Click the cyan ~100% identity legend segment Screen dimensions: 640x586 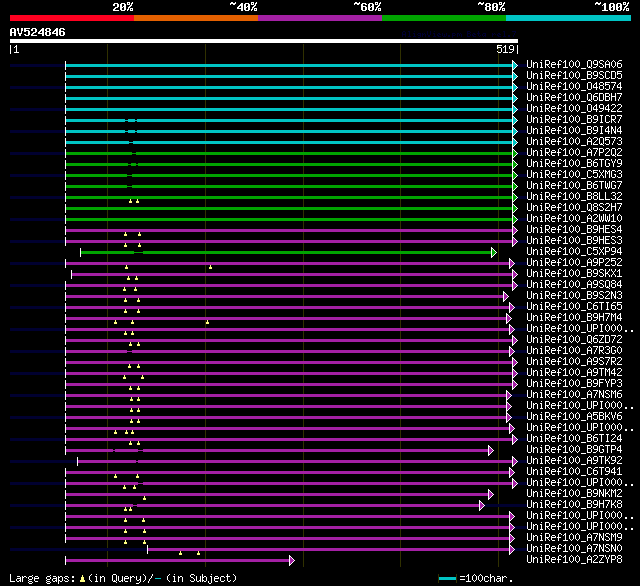(569, 18)
